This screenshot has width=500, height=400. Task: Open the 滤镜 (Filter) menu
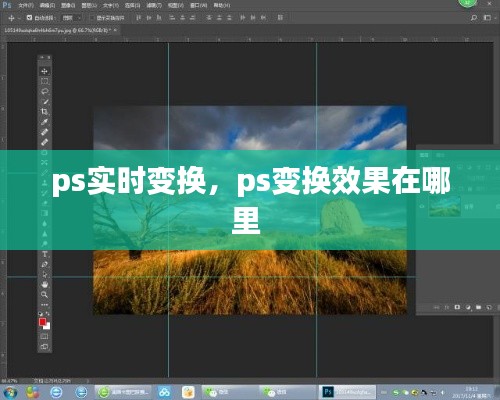pos(154,5)
